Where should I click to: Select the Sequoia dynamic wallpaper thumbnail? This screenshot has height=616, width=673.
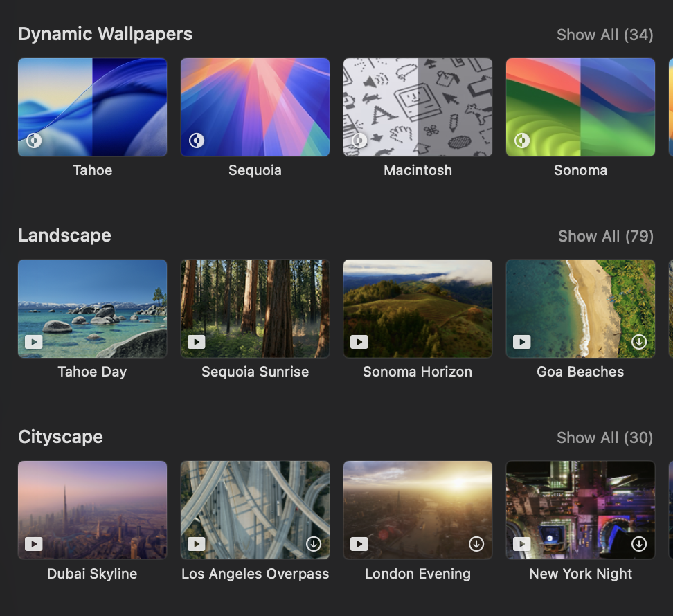pyautogui.click(x=255, y=107)
